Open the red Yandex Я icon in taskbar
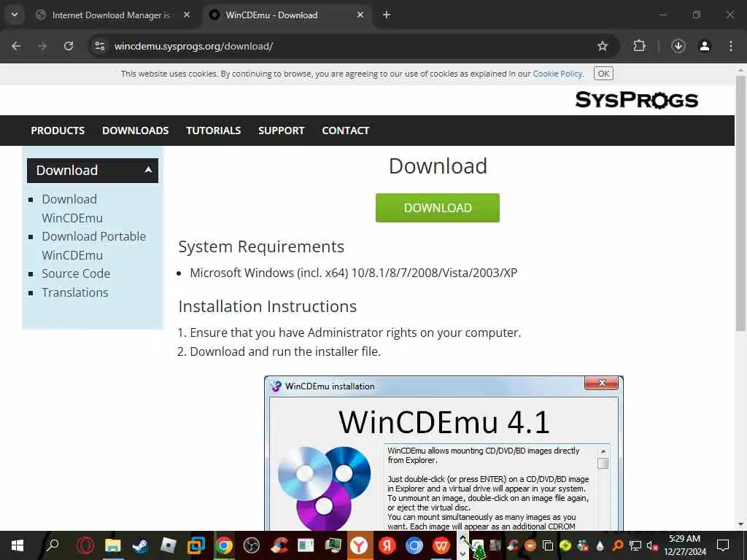747x560 pixels. coord(387,545)
